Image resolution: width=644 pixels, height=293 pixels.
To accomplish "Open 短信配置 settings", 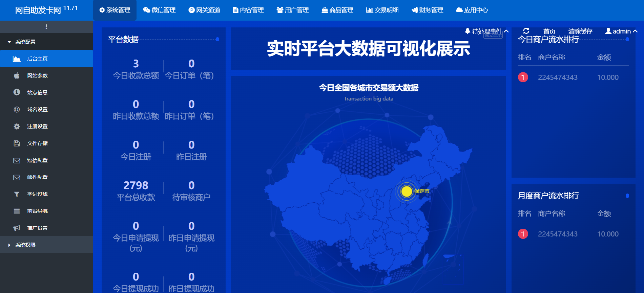I will tap(46, 160).
